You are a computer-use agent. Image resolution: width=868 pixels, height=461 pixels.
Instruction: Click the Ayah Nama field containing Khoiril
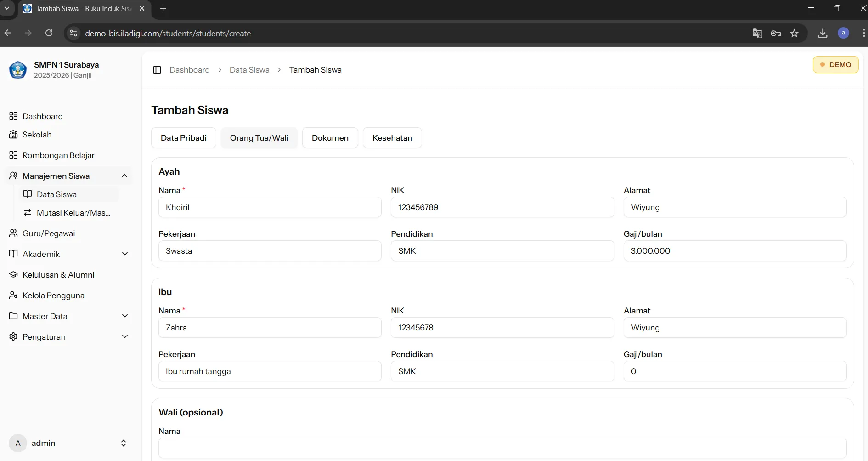(x=270, y=207)
